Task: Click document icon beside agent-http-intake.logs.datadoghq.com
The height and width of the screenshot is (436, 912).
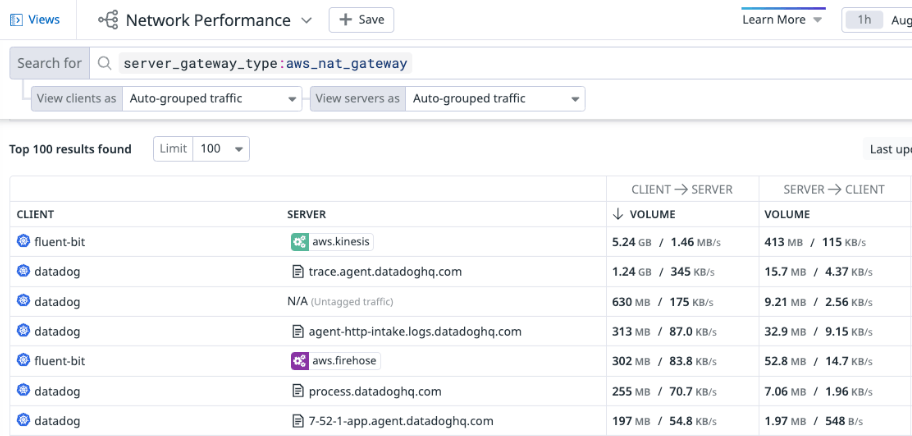Action: (x=298, y=331)
